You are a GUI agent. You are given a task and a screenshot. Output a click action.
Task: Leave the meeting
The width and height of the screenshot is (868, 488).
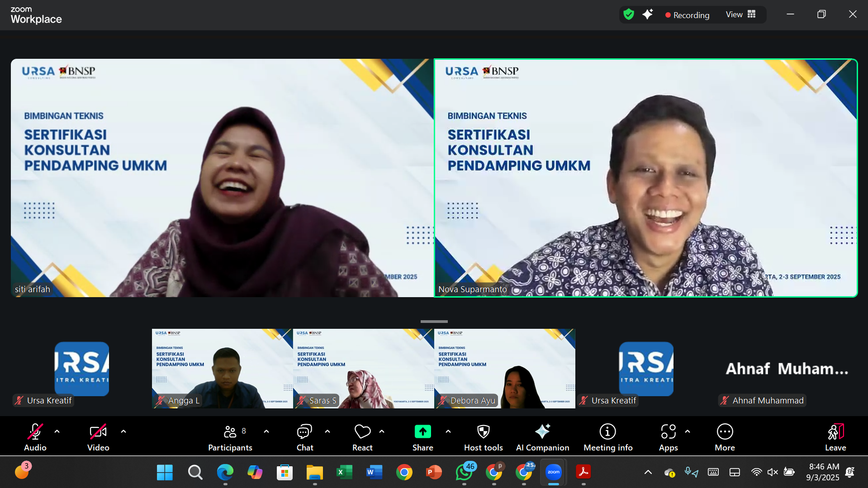click(x=835, y=437)
